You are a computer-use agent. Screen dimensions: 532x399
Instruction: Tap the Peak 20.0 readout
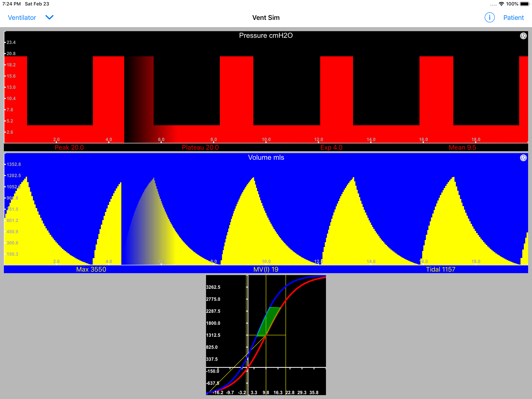click(x=69, y=147)
